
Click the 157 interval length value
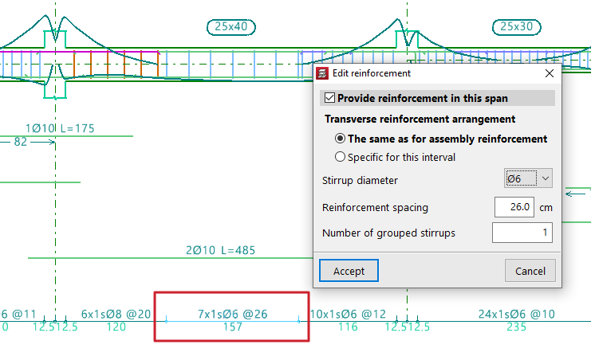233,327
